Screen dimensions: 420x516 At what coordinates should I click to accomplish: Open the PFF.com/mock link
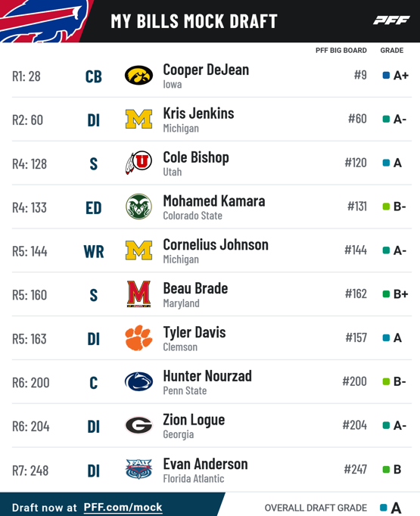(123, 507)
